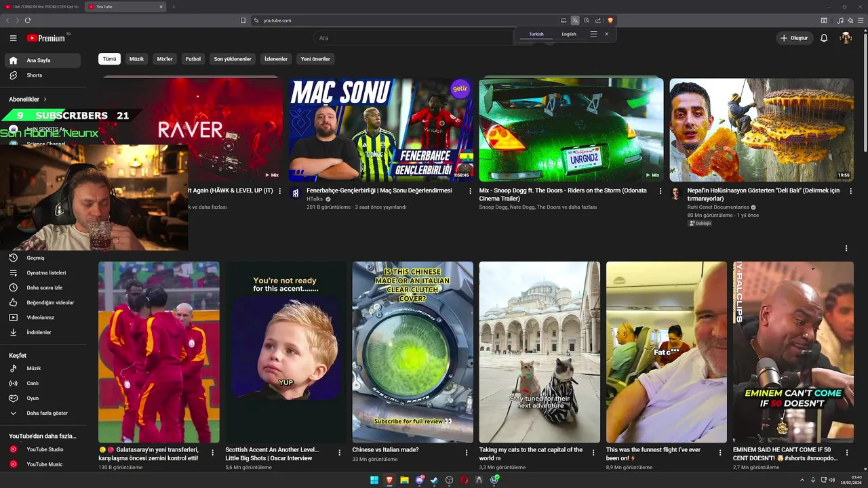Click the browser share icon
The width and height of the screenshot is (868, 488).
point(598,20)
